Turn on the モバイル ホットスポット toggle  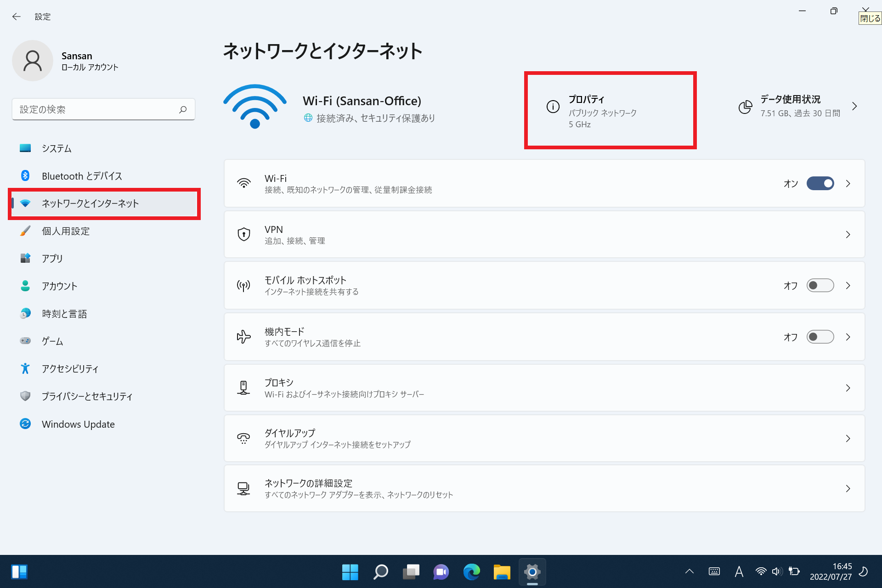pyautogui.click(x=820, y=285)
